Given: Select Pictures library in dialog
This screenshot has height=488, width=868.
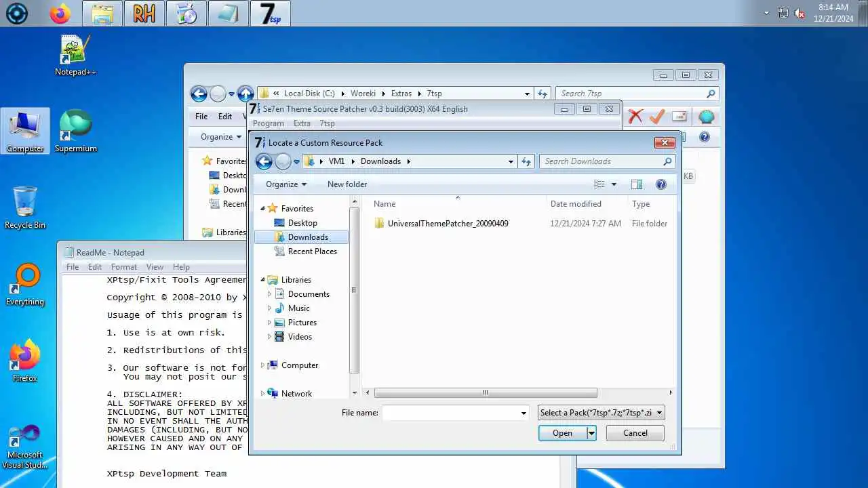Looking at the screenshot, I should click(x=302, y=323).
